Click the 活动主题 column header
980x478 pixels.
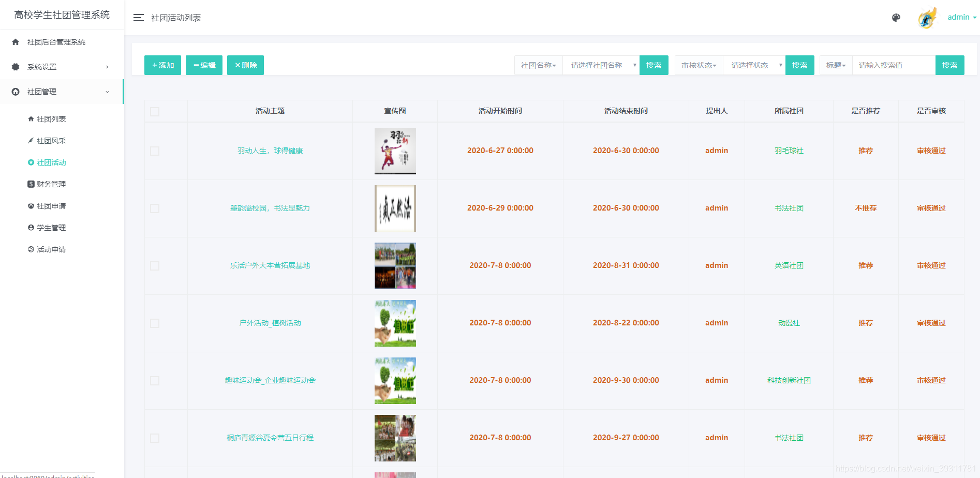[270, 111]
